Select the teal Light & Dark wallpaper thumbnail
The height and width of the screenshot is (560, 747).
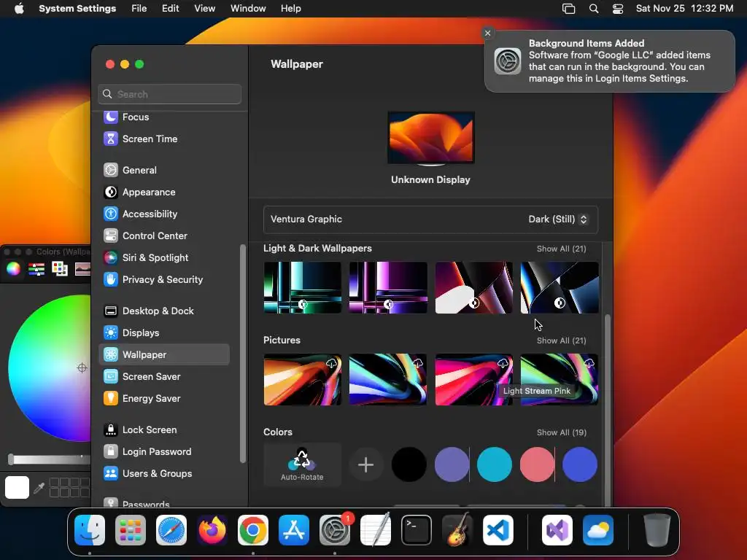303,287
